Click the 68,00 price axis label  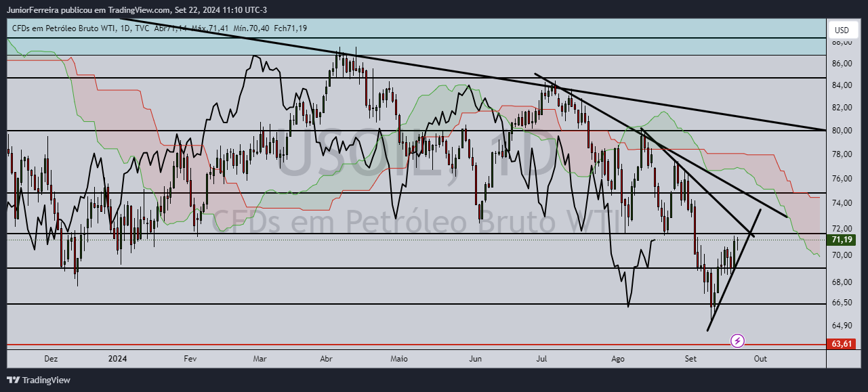tap(842, 282)
